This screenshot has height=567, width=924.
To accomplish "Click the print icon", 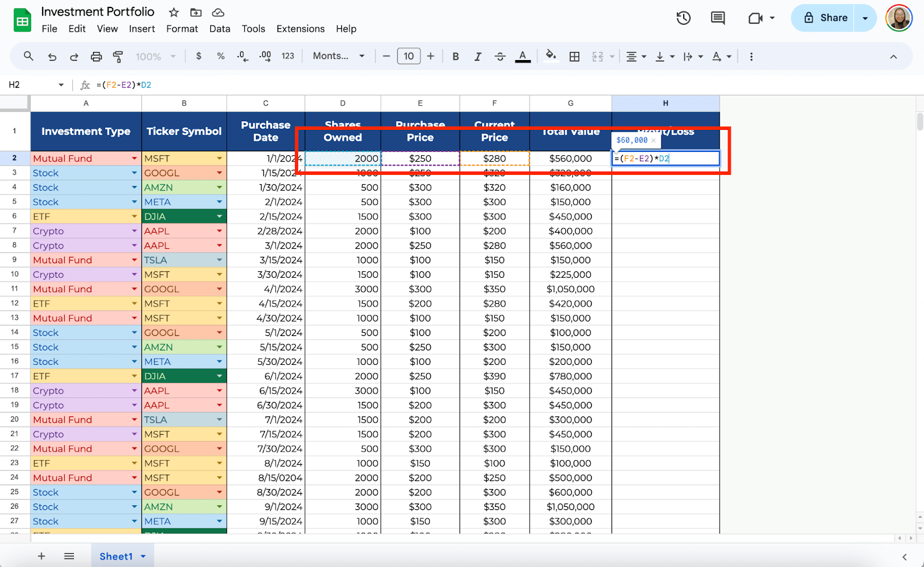I will pyautogui.click(x=96, y=57).
